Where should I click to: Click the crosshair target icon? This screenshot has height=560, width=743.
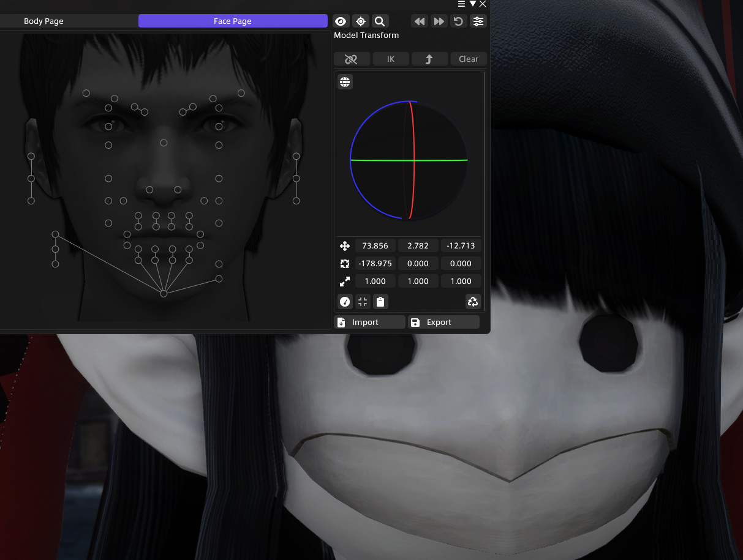[361, 21]
